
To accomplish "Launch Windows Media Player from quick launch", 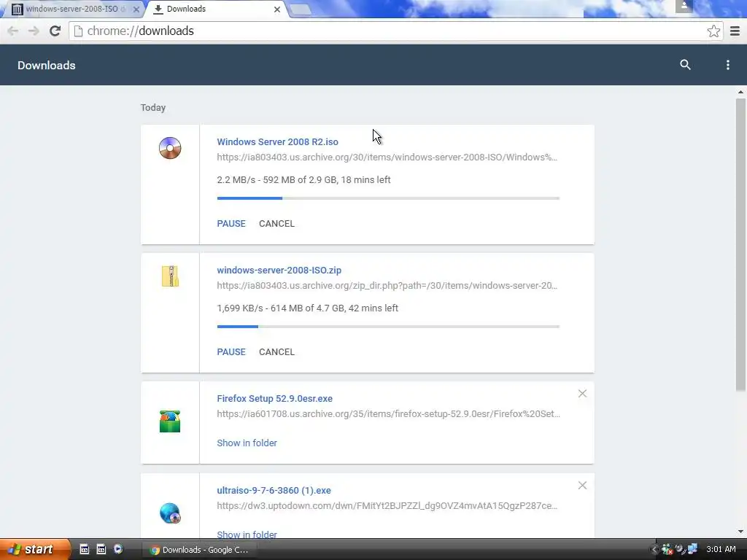I will (118, 549).
